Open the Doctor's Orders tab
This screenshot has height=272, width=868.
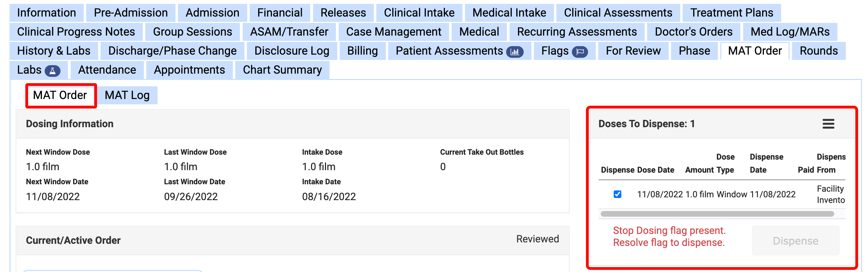[693, 32]
